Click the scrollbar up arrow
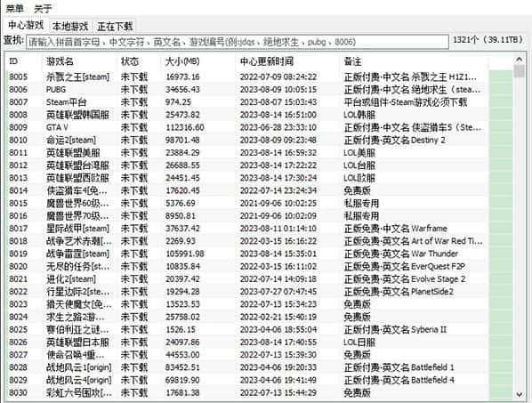Screen dimensions: 532x403 click(520, 60)
